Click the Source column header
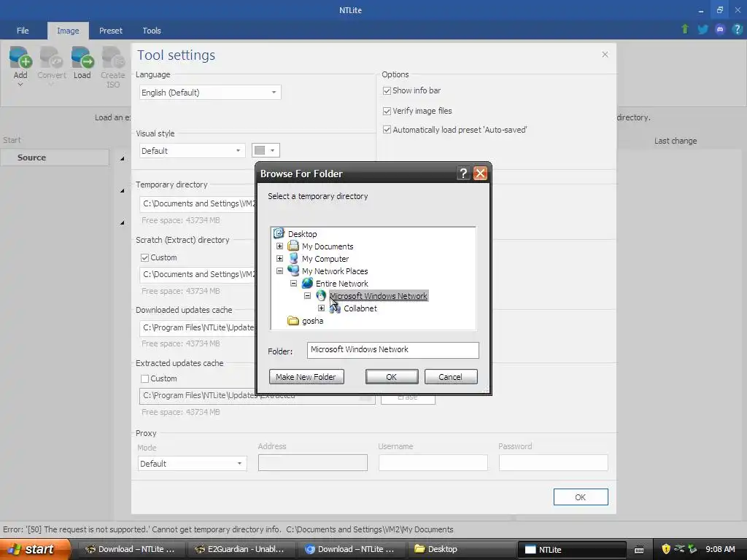The width and height of the screenshot is (747, 560). pyautogui.click(x=55, y=157)
